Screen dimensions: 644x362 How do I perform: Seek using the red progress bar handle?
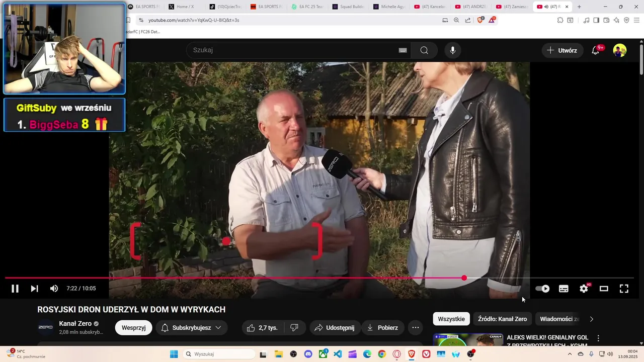(464, 278)
